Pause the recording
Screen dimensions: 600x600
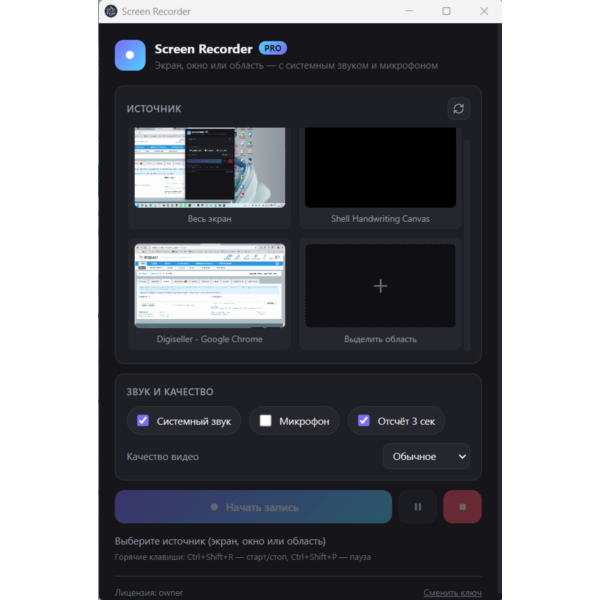pos(417,507)
